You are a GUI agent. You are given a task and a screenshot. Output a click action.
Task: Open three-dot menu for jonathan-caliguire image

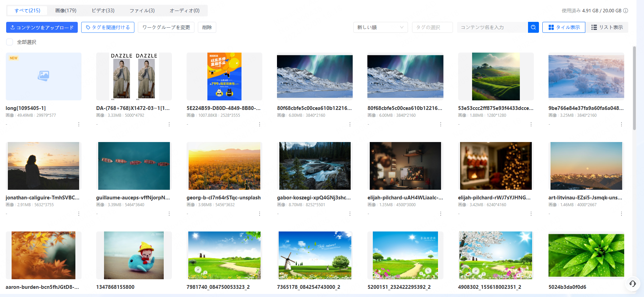[x=79, y=214]
